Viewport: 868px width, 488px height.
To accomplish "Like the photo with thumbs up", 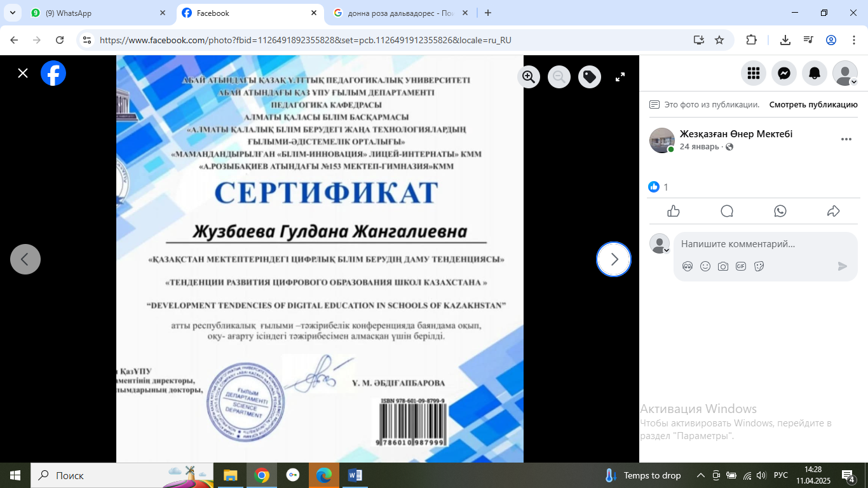I will pos(674,211).
